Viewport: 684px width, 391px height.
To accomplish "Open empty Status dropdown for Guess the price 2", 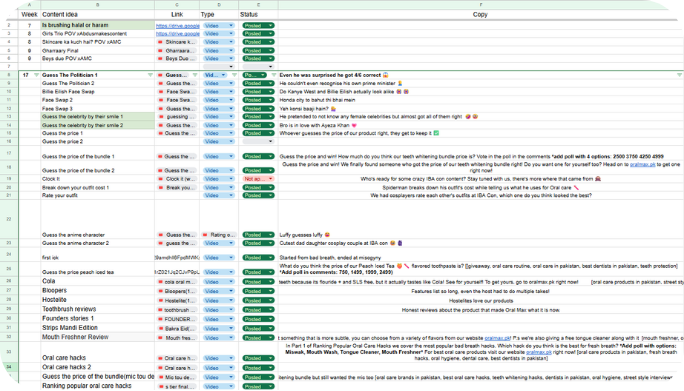I will (258, 141).
